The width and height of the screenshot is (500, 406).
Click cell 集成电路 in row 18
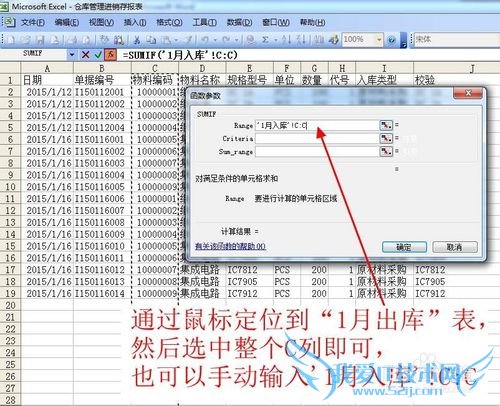coord(202,282)
